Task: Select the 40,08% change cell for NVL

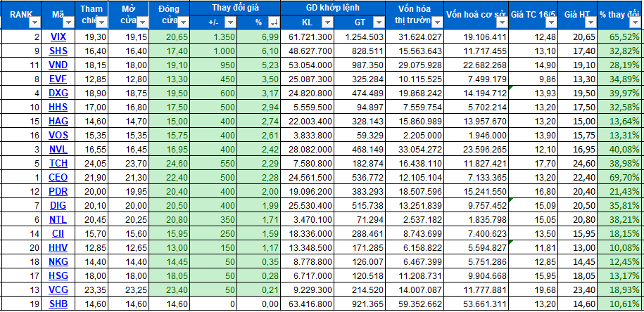Action: (621, 149)
